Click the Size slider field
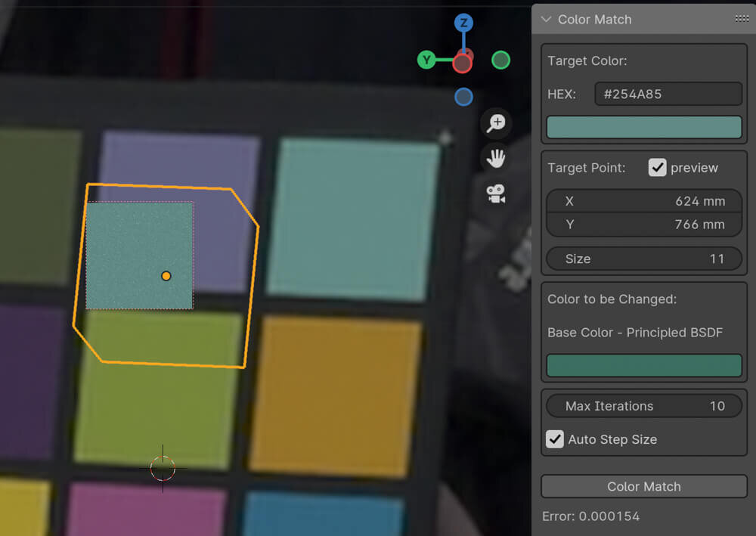This screenshot has width=756, height=536. [x=643, y=259]
